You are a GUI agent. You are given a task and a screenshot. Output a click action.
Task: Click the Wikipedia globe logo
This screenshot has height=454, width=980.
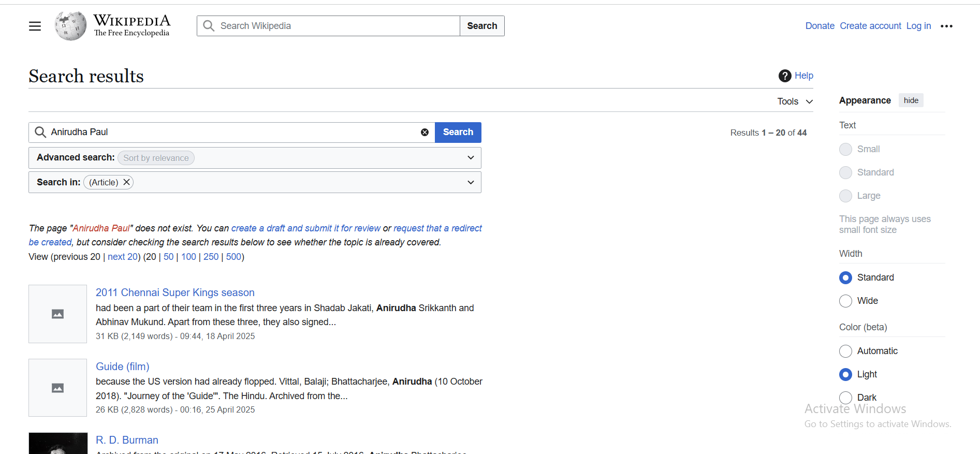coord(70,26)
